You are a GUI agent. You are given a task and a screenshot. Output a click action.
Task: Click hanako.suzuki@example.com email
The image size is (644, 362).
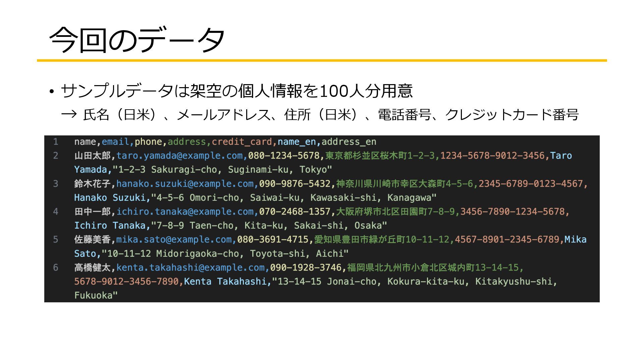point(185,184)
